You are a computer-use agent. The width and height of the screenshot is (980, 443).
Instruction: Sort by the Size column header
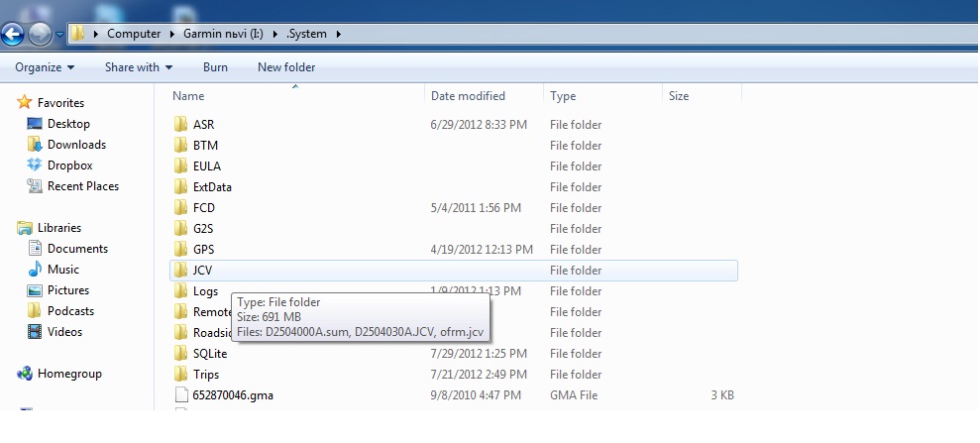(679, 96)
